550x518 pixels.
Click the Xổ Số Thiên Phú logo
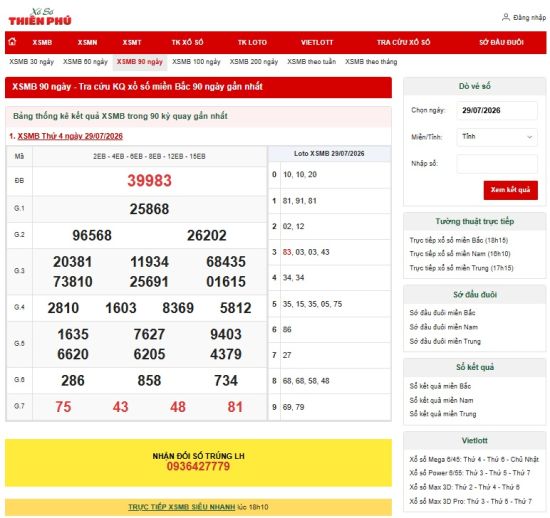[40, 17]
